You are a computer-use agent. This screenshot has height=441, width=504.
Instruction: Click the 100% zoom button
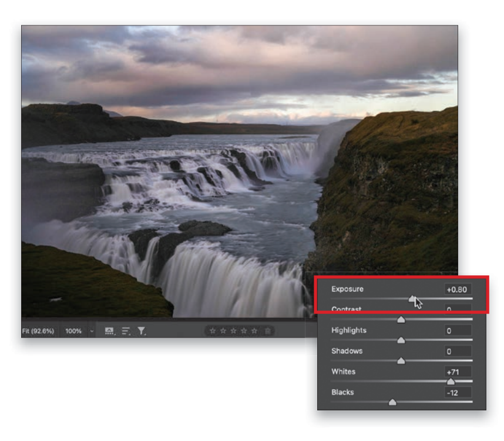(73, 331)
